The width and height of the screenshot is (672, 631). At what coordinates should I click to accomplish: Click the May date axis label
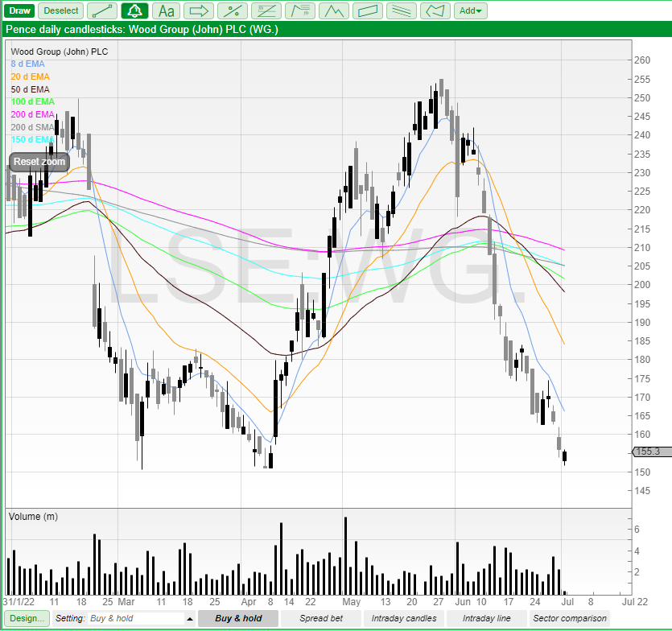[352, 602]
